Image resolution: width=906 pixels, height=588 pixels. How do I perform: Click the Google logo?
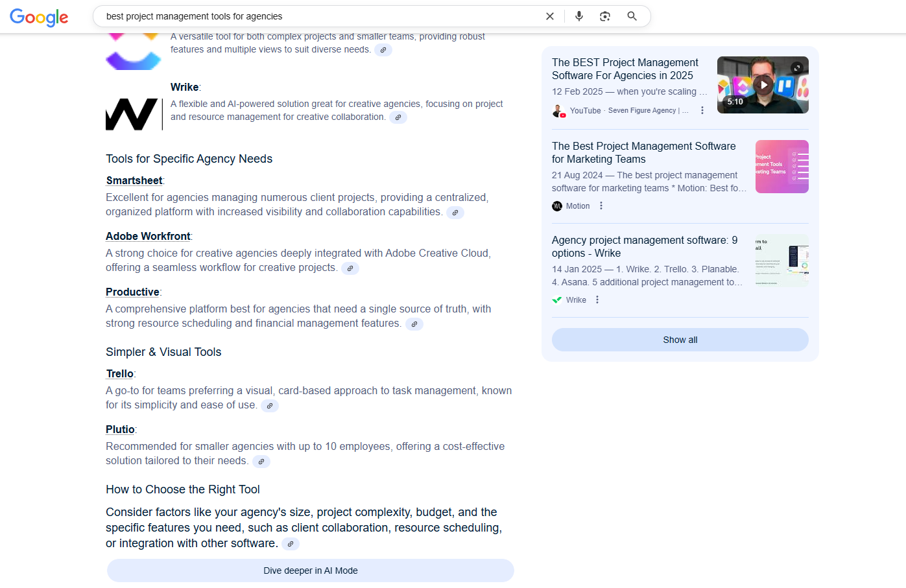click(39, 18)
